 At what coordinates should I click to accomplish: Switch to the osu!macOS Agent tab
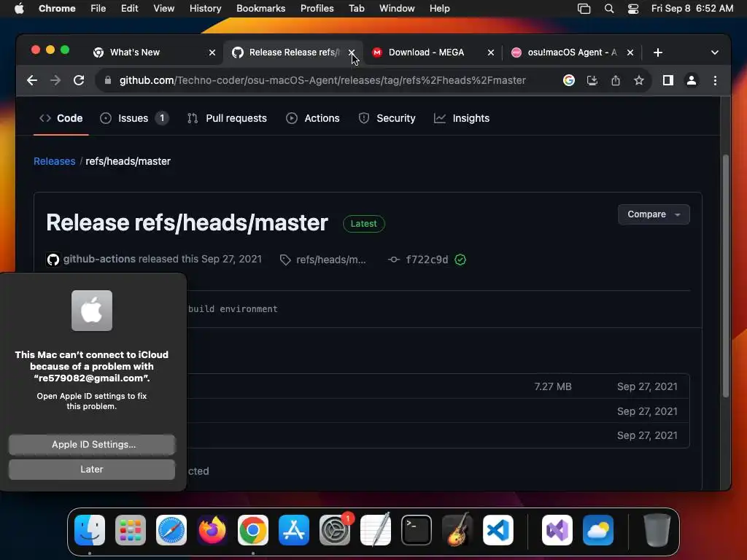click(572, 52)
